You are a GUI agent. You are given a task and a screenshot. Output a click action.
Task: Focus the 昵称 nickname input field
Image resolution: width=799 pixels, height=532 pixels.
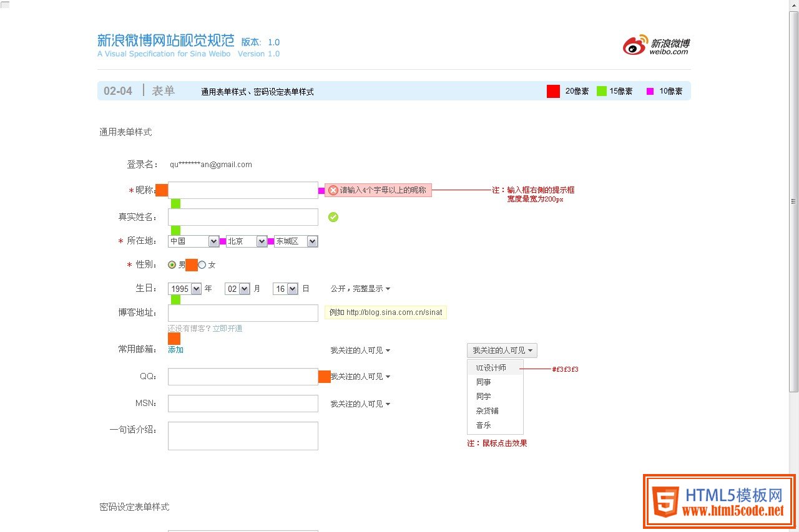[243, 190]
